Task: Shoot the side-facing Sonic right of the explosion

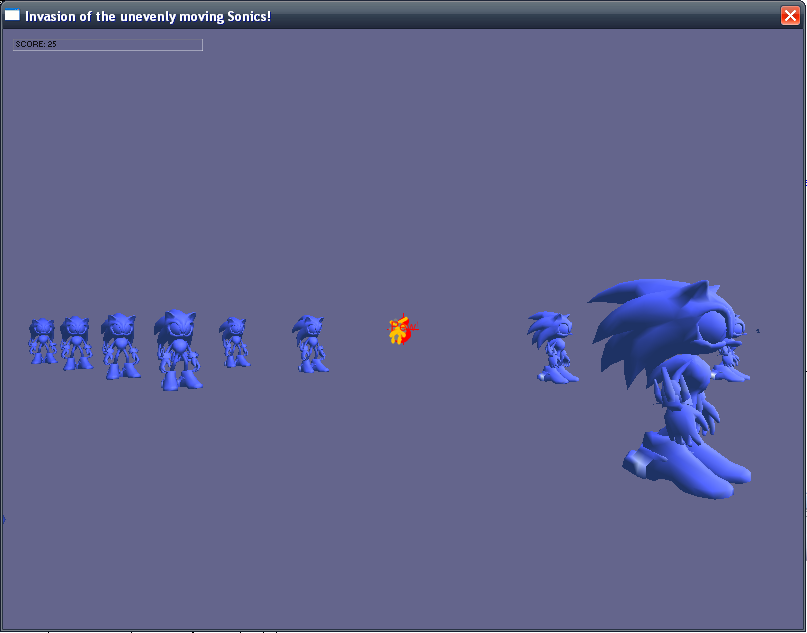Action: 552,347
